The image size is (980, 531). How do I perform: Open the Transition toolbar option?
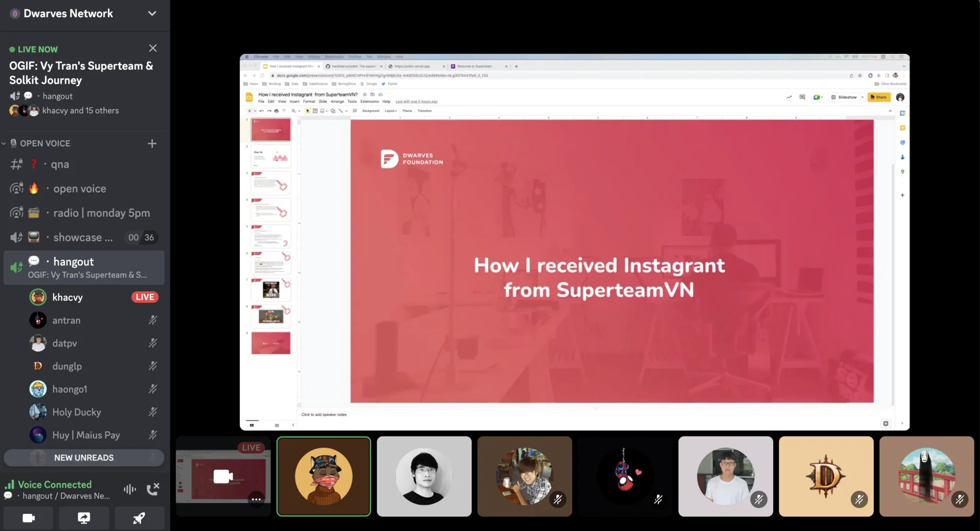pos(425,111)
